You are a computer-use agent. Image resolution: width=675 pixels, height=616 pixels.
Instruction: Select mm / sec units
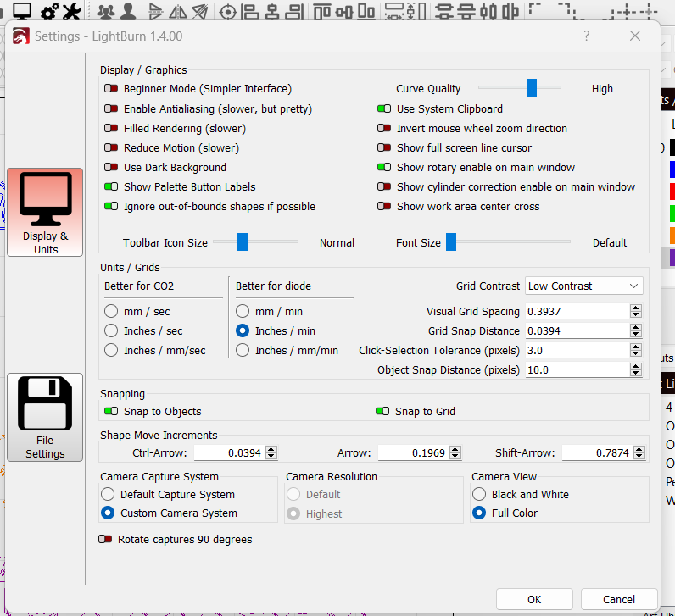pyautogui.click(x=111, y=311)
